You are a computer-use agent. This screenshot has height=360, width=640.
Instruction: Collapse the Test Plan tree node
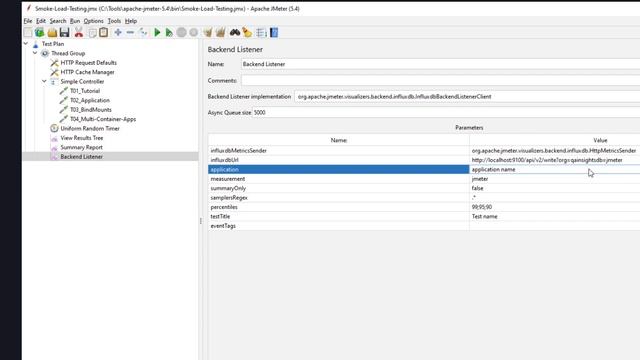pos(26,43)
